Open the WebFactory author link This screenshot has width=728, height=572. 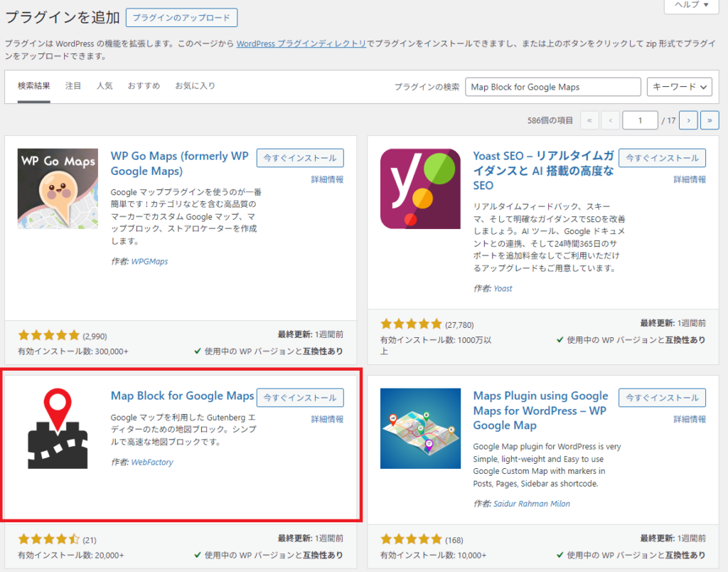coord(152,462)
